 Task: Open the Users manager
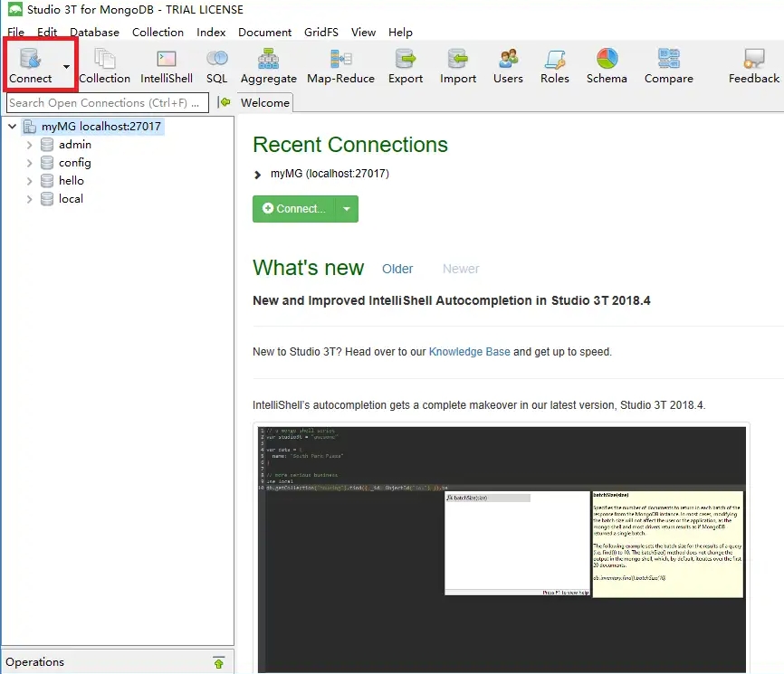click(508, 65)
